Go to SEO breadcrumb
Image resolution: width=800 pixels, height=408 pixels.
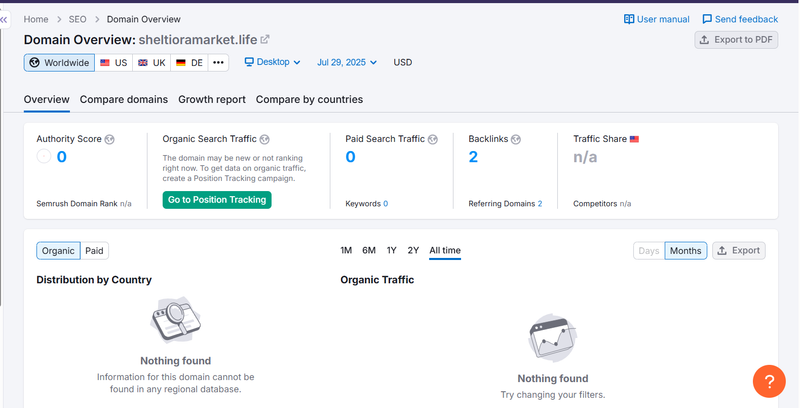click(x=78, y=19)
